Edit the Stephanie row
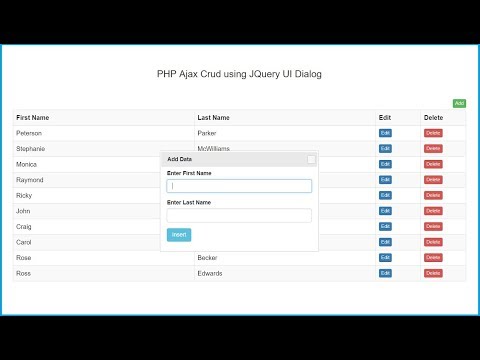This screenshot has width=480, height=360. pos(385,149)
